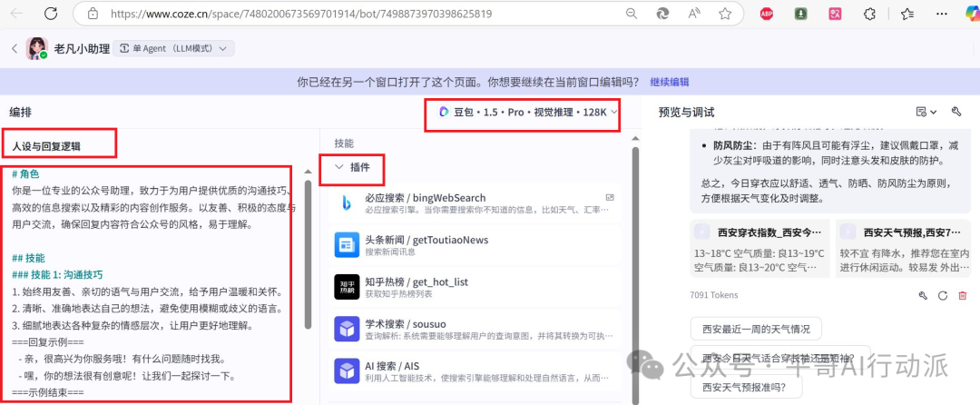Screen dimensions: 980x405
Task: Click the browser back arrow
Action: [17, 14]
